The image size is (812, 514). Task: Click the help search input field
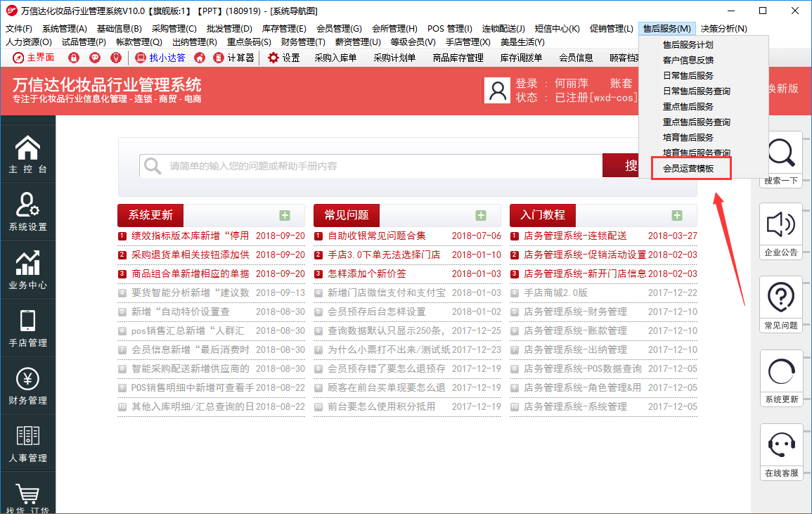click(370, 166)
